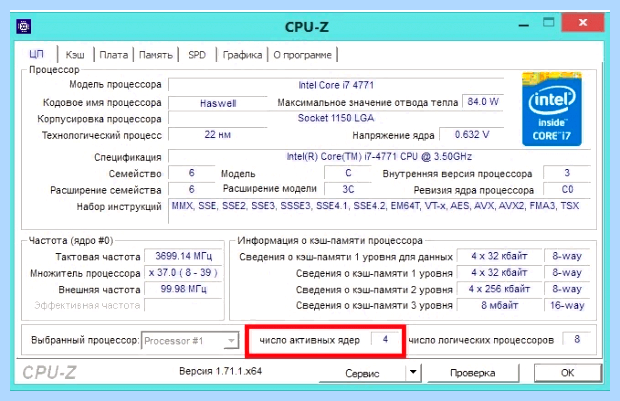This screenshot has height=401, width=620.
Task: Click the Внутренняя версия процессора value 3
Action: [567, 173]
